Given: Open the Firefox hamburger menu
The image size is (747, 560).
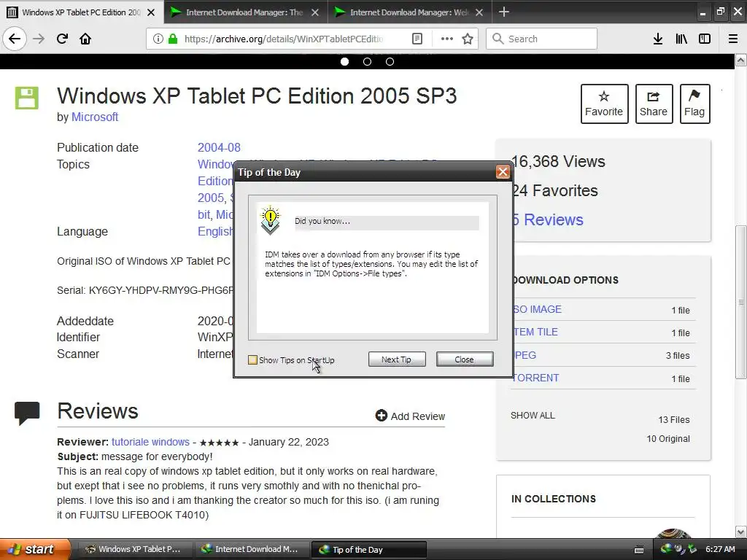Looking at the screenshot, I should pos(733,39).
